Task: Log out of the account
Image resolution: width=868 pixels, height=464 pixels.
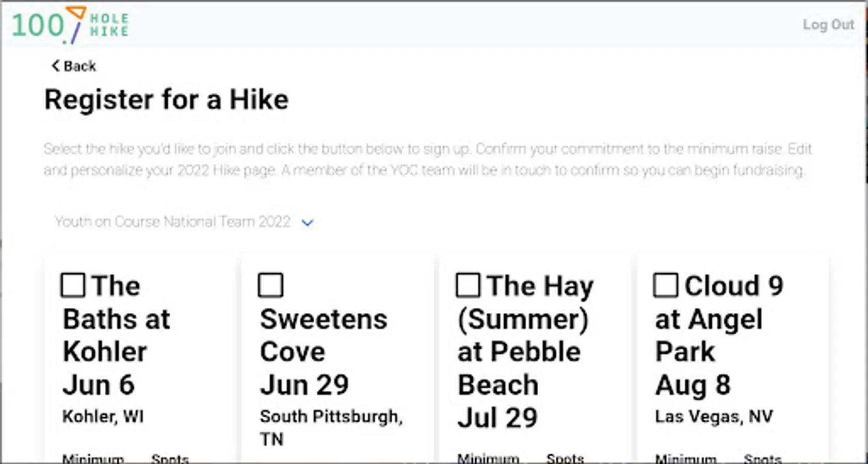Action: pos(828,25)
